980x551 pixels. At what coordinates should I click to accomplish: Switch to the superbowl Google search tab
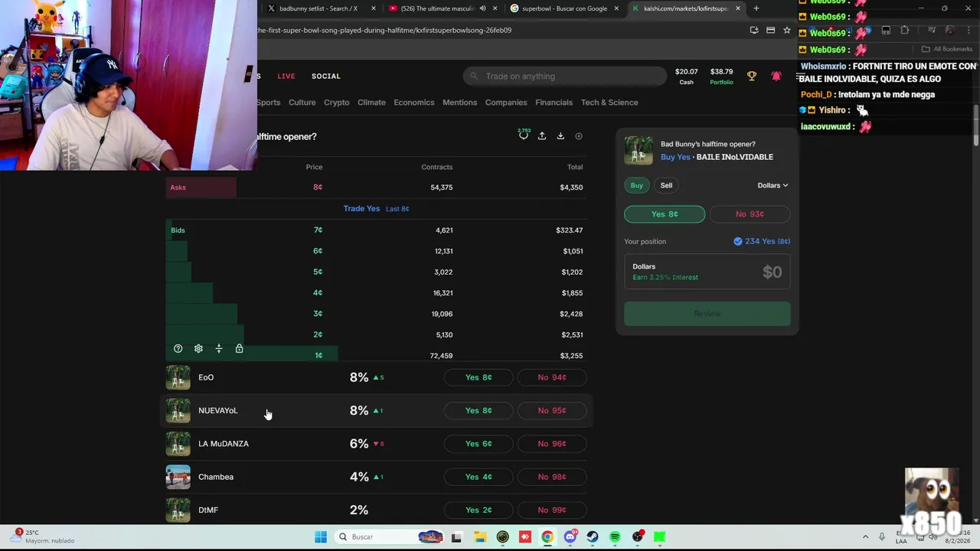tap(564, 8)
